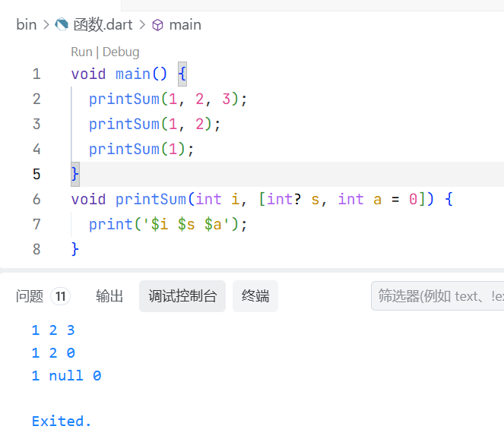Focus the 筛选器 filter input field
The image size is (504, 442).
point(437,296)
